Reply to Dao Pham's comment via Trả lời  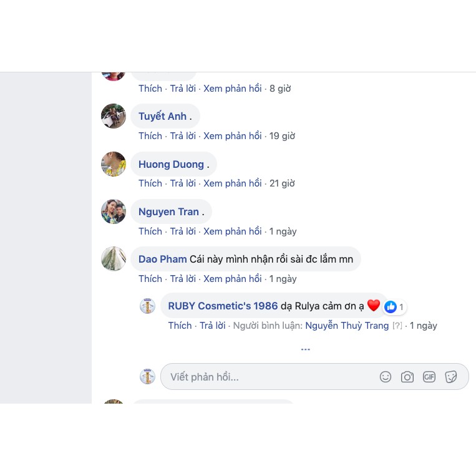point(183,278)
